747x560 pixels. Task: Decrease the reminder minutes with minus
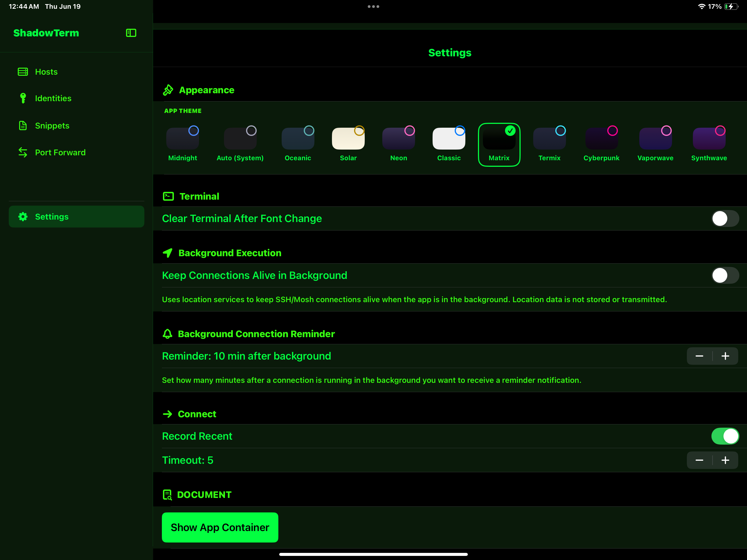point(699,356)
